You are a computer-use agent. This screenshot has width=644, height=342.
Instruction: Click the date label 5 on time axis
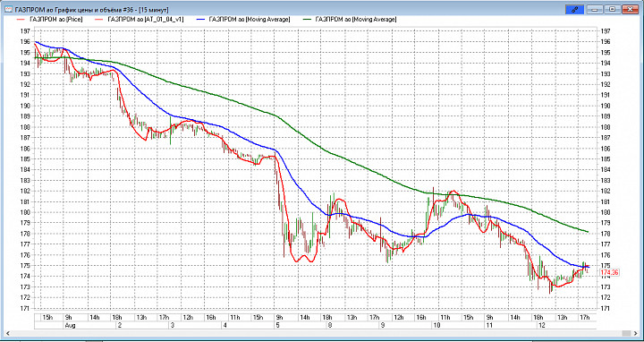277,325
